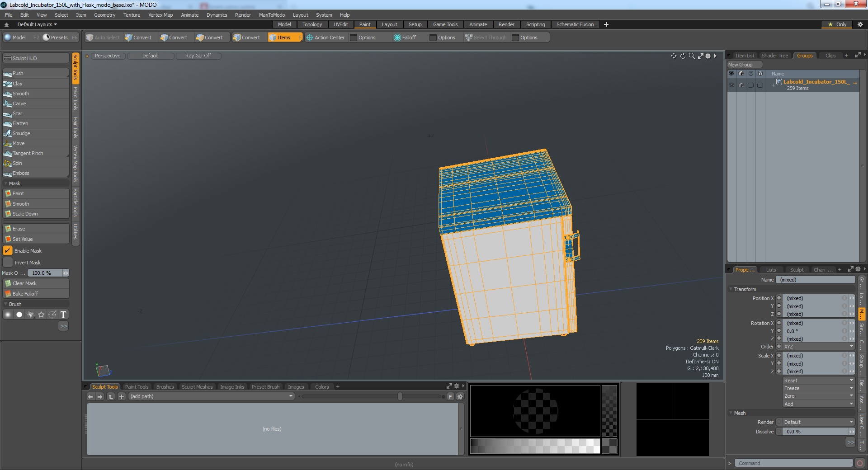Open viewport settings gear
Viewport: 868px width, 470px height.
(x=708, y=56)
